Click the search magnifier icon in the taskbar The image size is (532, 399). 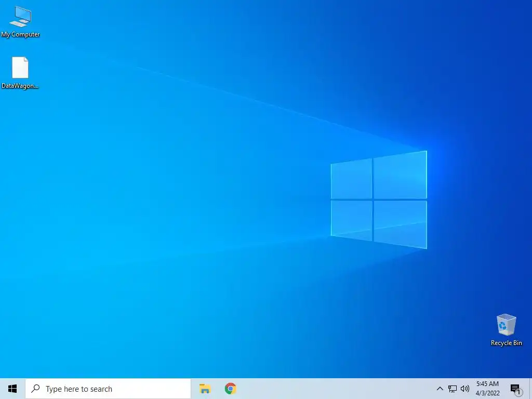point(35,389)
